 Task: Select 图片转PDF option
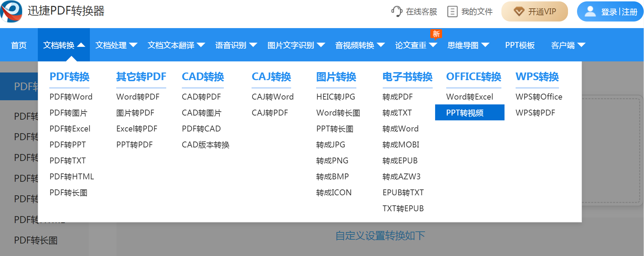tap(135, 113)
